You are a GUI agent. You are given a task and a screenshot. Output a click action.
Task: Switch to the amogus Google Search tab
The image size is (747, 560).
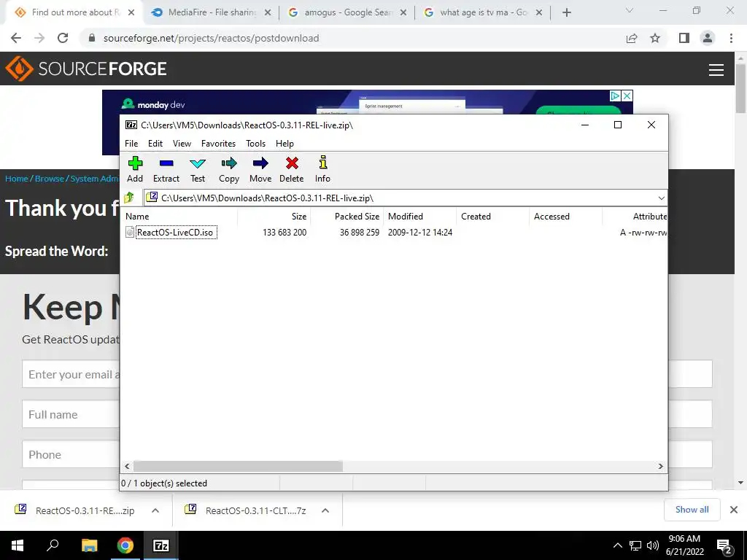click(x=348, y=12)
